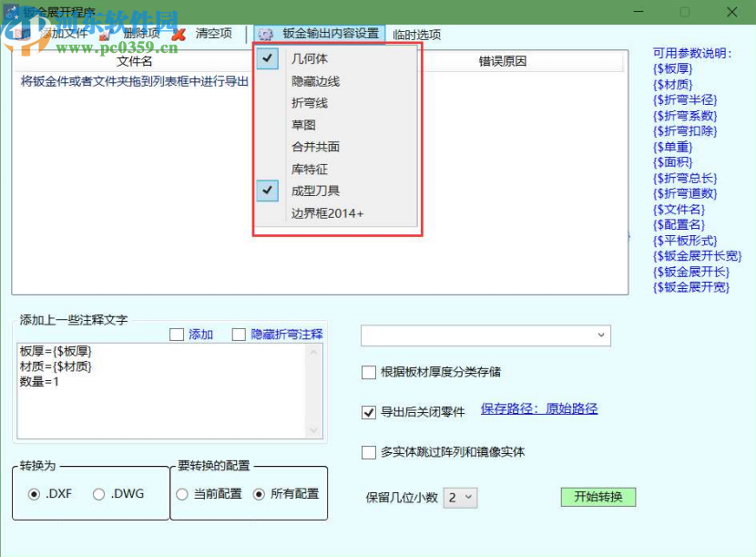Select the 所有配置 radio button

[259, 494]
